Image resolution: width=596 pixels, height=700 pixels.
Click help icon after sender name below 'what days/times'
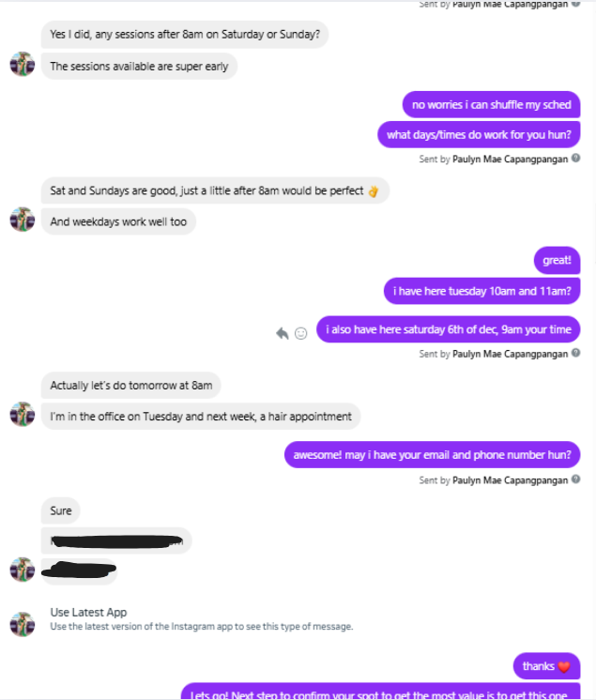[576, 158]
